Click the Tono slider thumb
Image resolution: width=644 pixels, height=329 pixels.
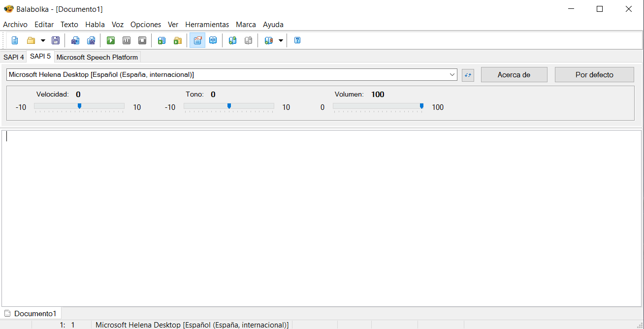point(229,106)
